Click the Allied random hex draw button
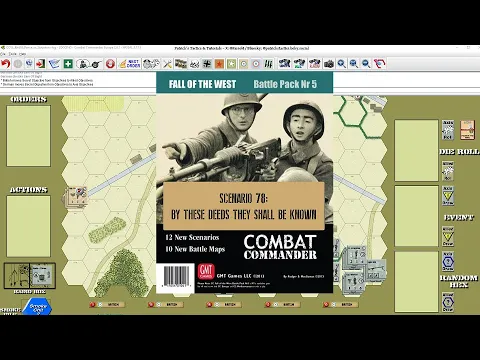The width and height of the screenshot is (480, 360). point(448,302)
